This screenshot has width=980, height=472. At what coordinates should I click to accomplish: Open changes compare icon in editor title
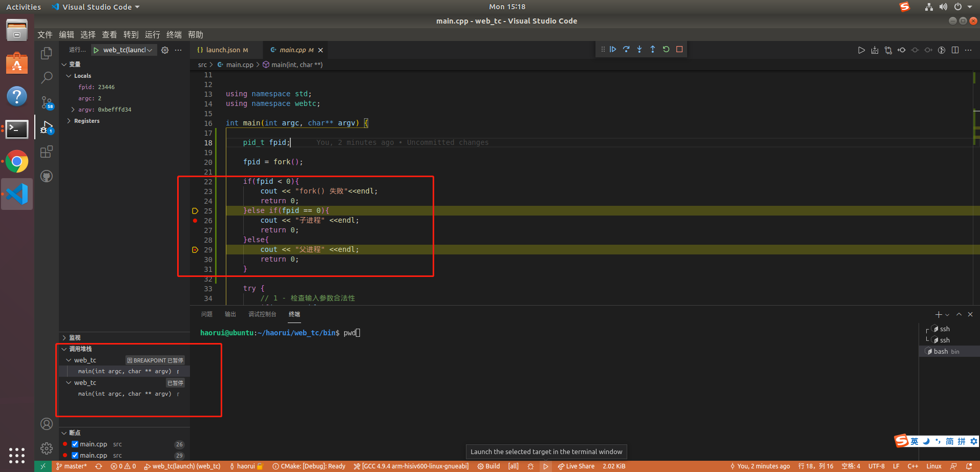tap(888, 50)
